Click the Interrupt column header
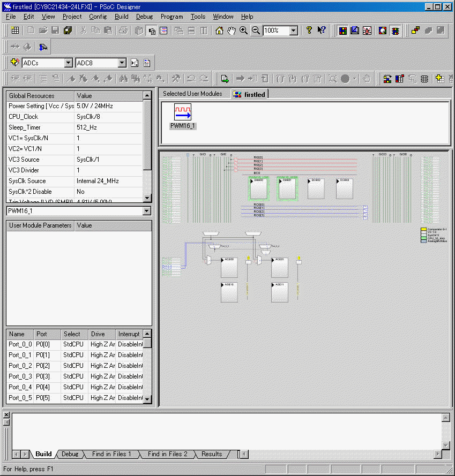This screenshot has width=455, height=476. [129, 334]
